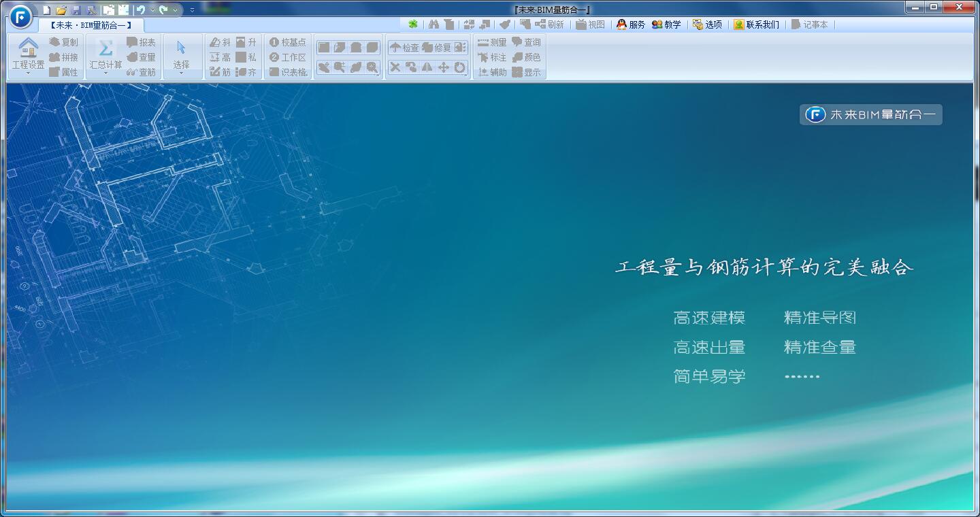Viewport: 980px width, 517px height.
Task: Click the 刷新 refresh button
Action: click(x=549, y=24)
